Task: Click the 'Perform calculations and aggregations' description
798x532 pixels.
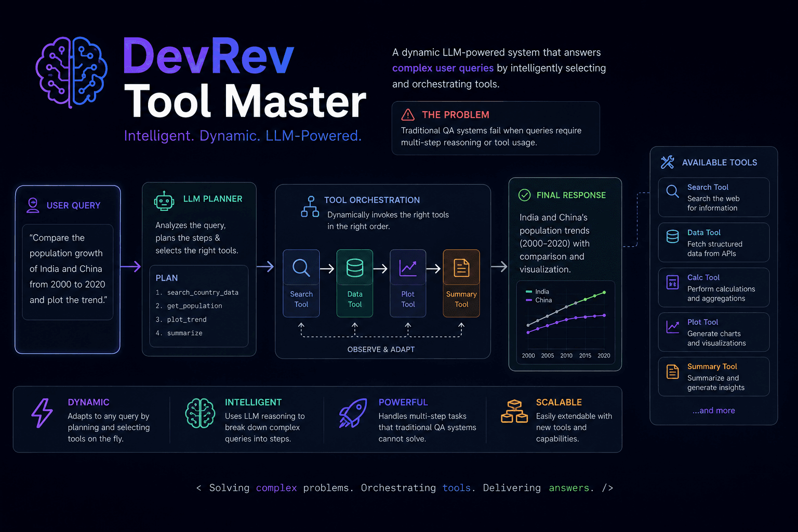Action: click(x=721, y=294)
